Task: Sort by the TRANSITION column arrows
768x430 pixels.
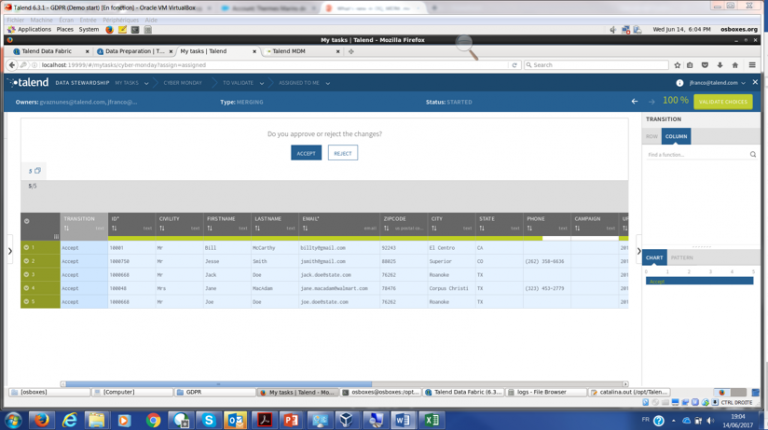Action: (x=66, y=228)
